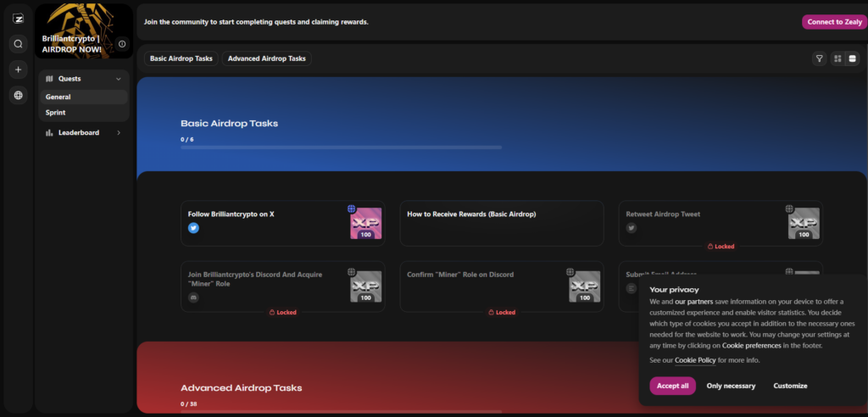Open the Cookie Policy link

(x=695, y=360)
